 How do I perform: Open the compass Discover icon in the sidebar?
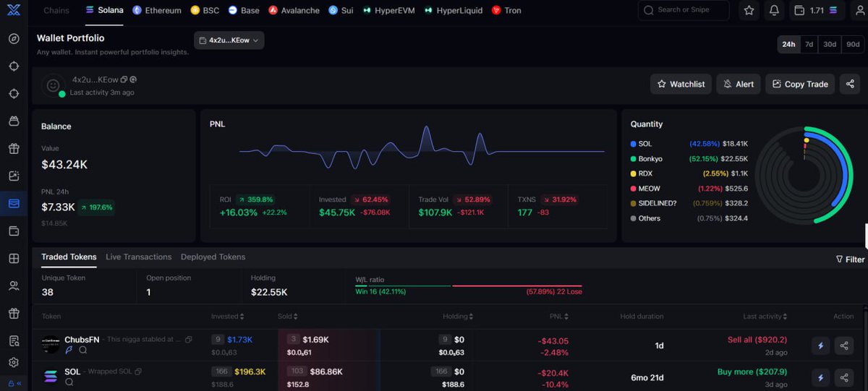14,38
